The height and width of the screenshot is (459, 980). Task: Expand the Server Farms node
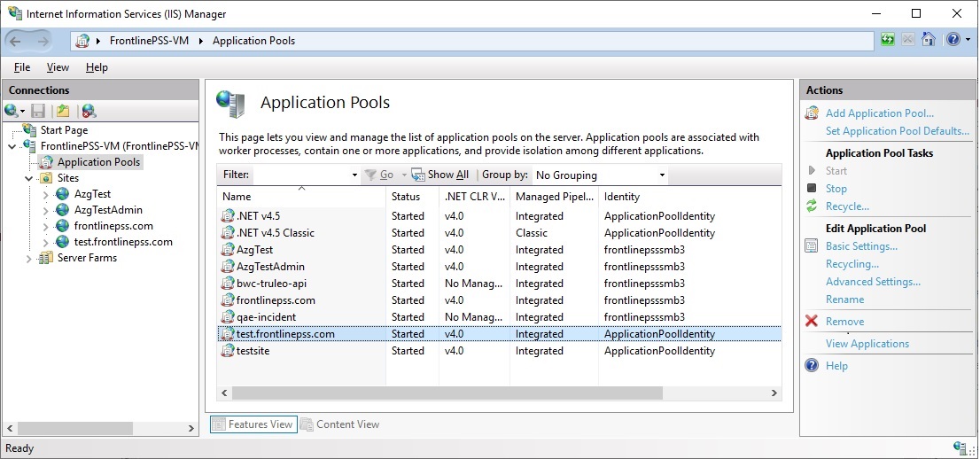[x=28, y=258]
